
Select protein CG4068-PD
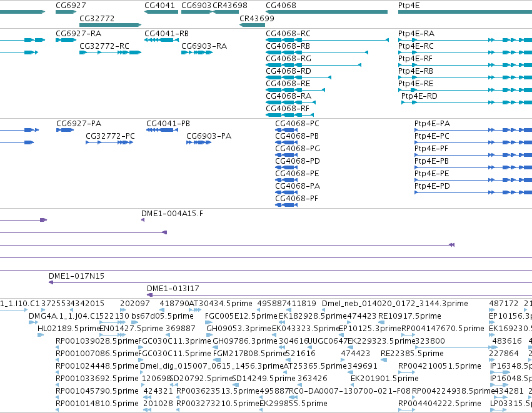[286, 167]
